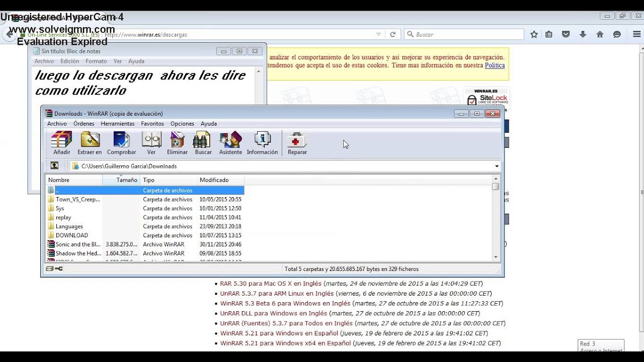Open the Ver menu in Bloc de notas
This screenshot has width=644, height=362.
(x=118, y=61)
